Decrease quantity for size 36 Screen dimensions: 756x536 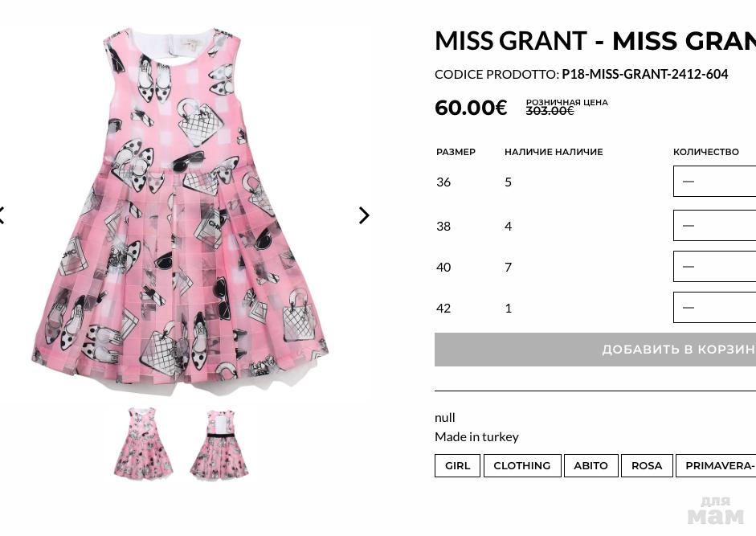689,182
